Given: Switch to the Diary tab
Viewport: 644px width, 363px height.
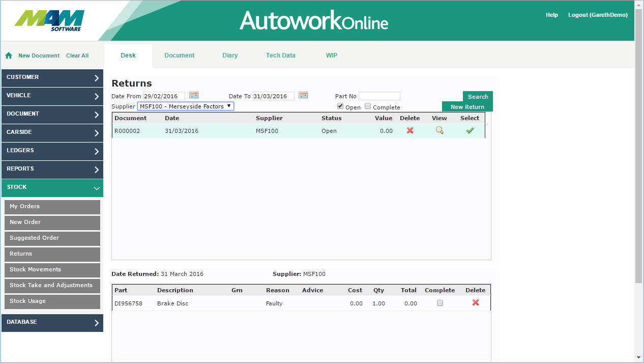Looking at the screenshot, I should pos(230,55).
